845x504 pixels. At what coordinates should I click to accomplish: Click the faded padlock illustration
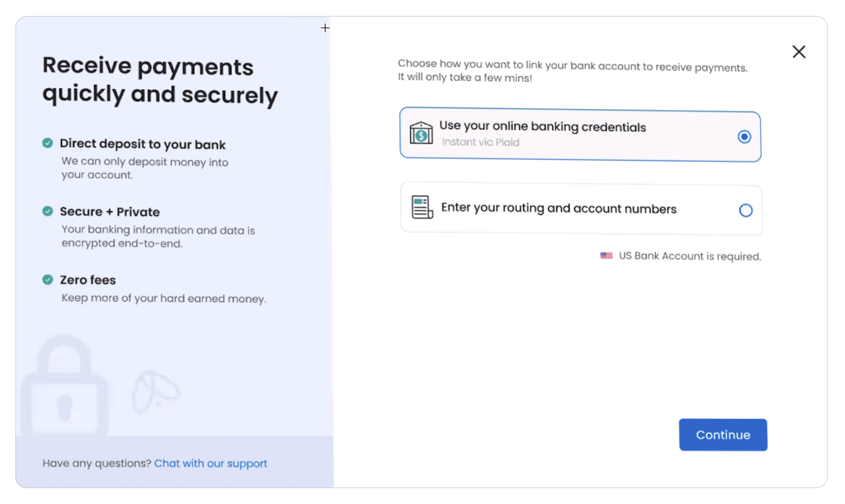coord(64,385)
